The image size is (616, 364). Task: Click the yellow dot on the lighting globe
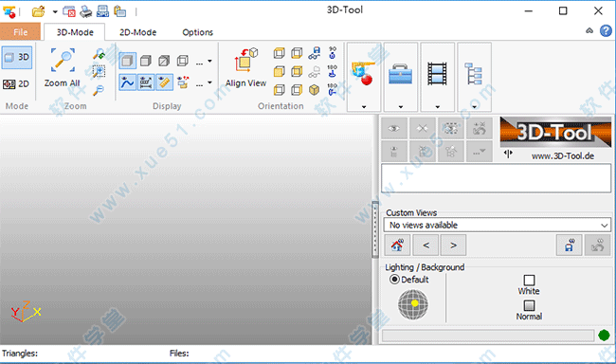[x=415, y=303]
